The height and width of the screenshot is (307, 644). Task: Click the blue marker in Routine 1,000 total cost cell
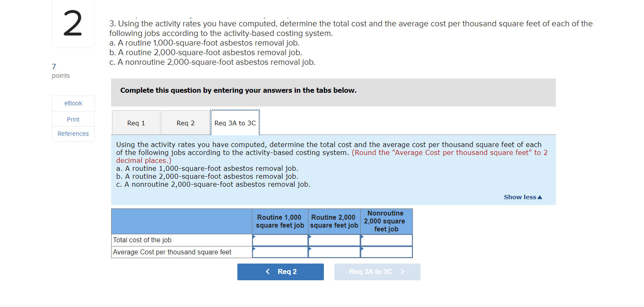pos(254,237)
